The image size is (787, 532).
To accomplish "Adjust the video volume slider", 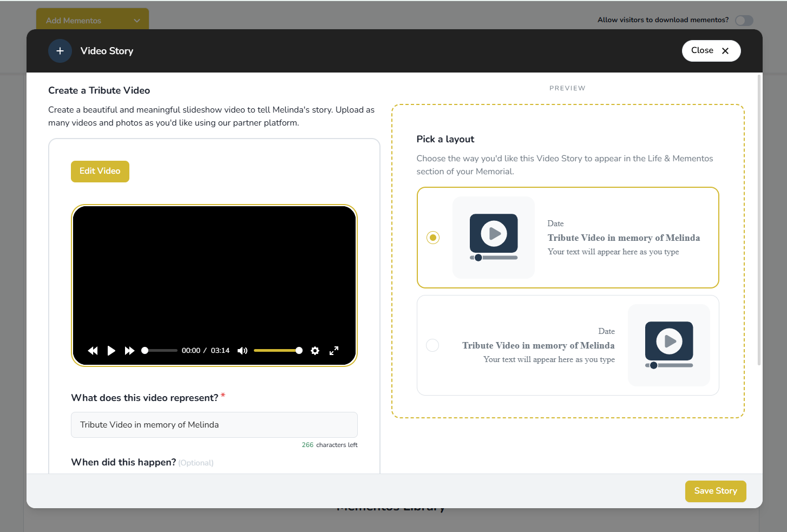I will click(277, 351).
